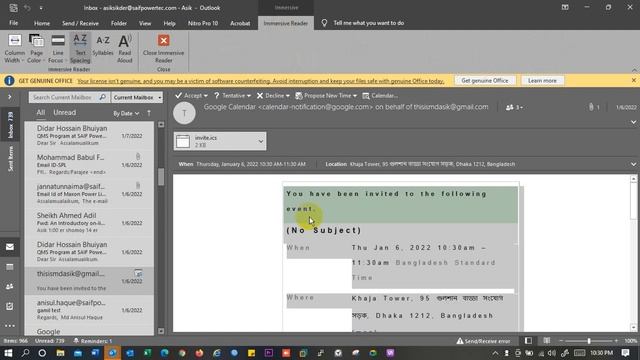Open the Acrobat tab
Viewport: 640px width, 360px height.
(240, 23)
